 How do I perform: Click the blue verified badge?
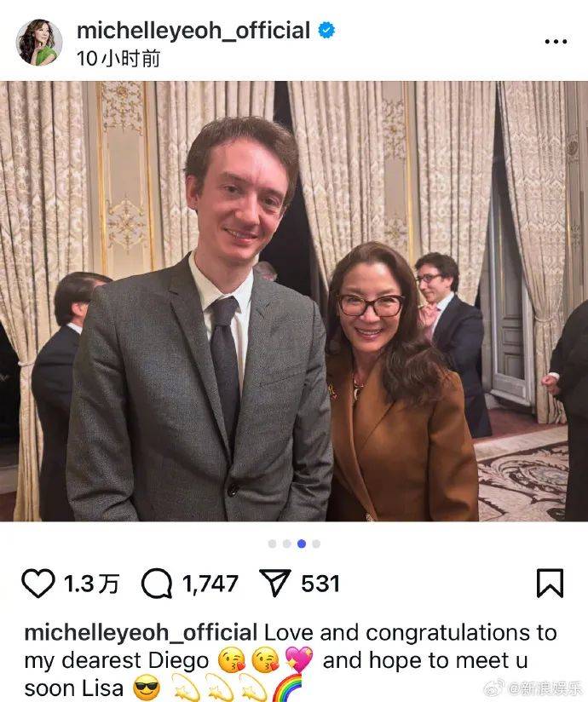point(326,31)
